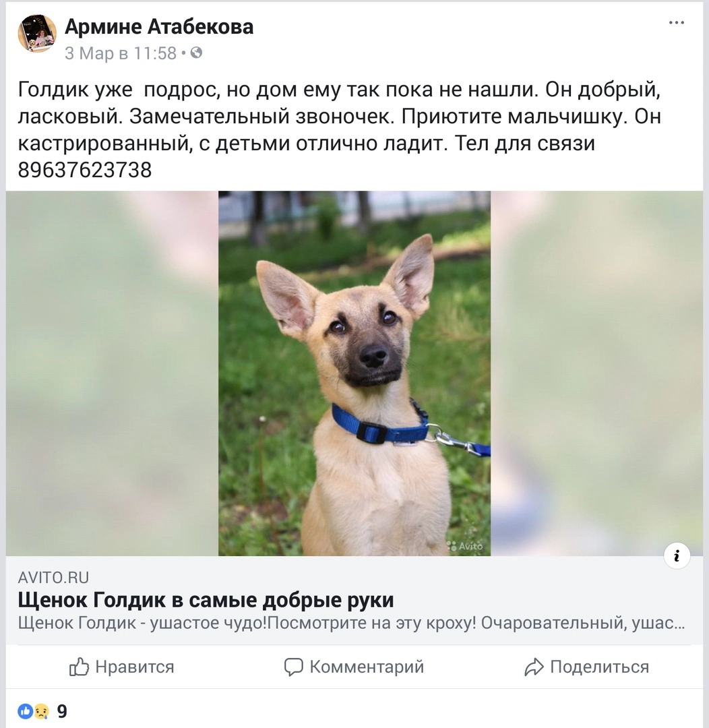Share the post via Поделиться
This screenshot has height=728, width=709.
tap(586, 667)
